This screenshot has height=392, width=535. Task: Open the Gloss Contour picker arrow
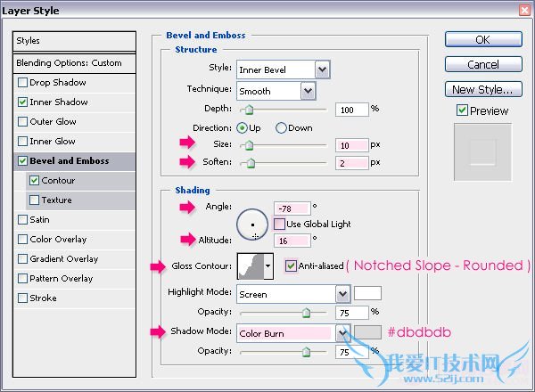[267, 266]
